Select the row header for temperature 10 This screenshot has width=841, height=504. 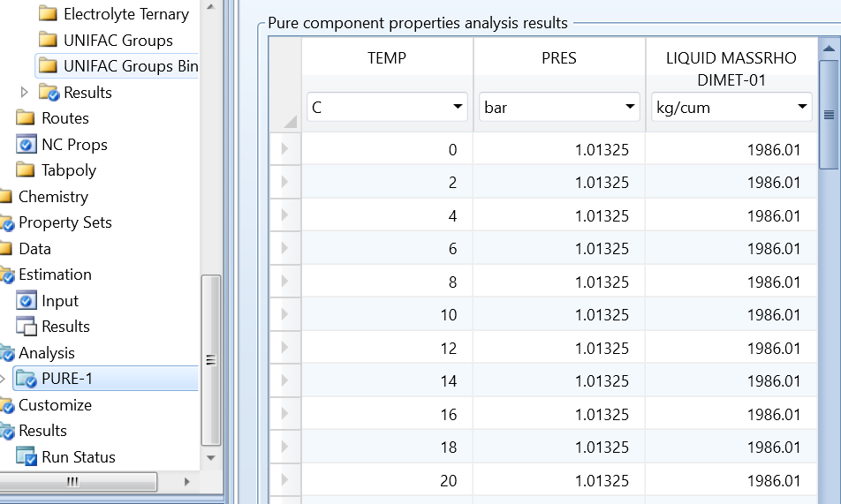tap(284, 315)
